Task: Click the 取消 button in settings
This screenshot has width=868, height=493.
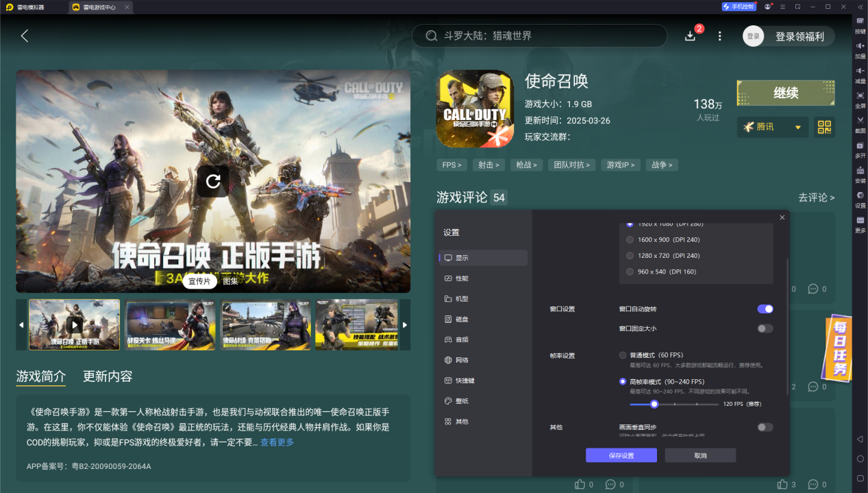Action: tap(700, 455)
